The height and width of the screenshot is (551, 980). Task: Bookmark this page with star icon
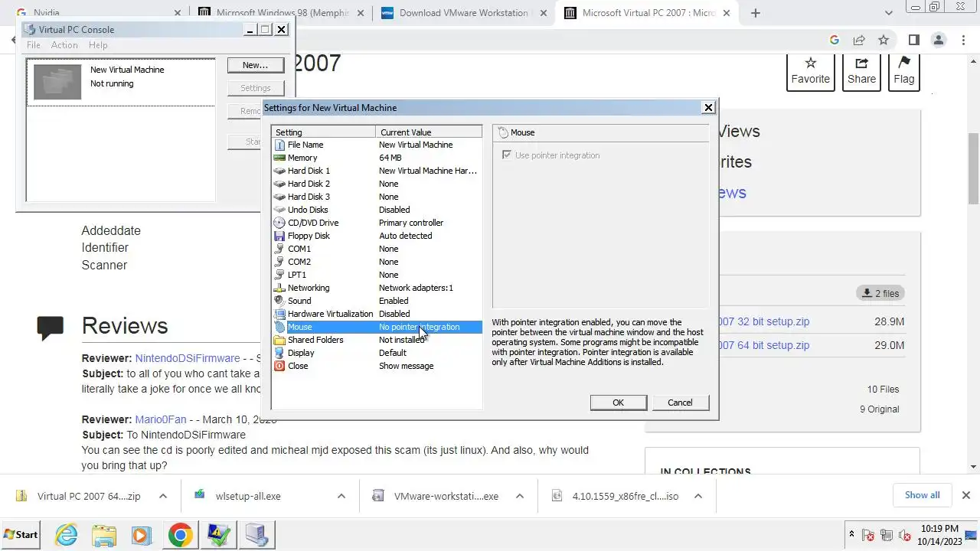[x=884, y=40]
